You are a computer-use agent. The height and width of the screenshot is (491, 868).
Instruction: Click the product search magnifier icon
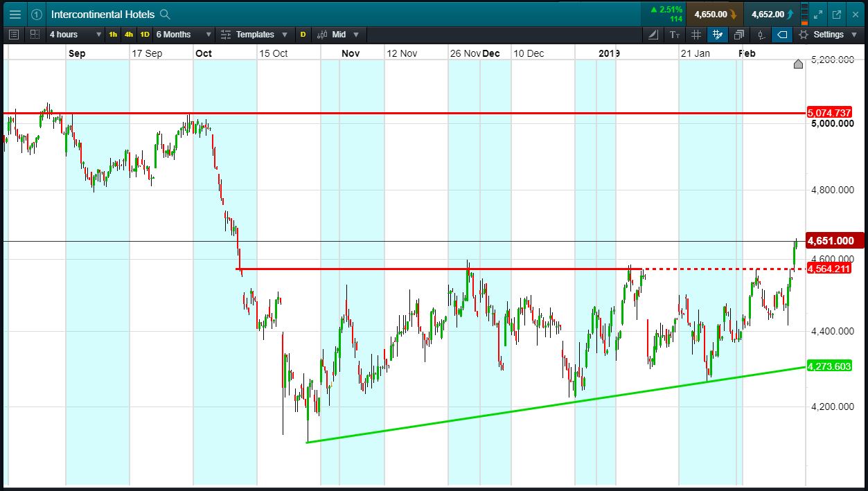pos(164,14)
